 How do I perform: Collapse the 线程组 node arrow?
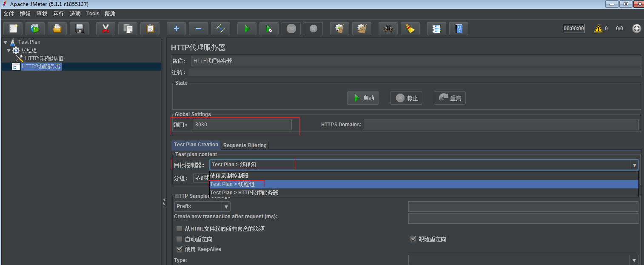9,50
